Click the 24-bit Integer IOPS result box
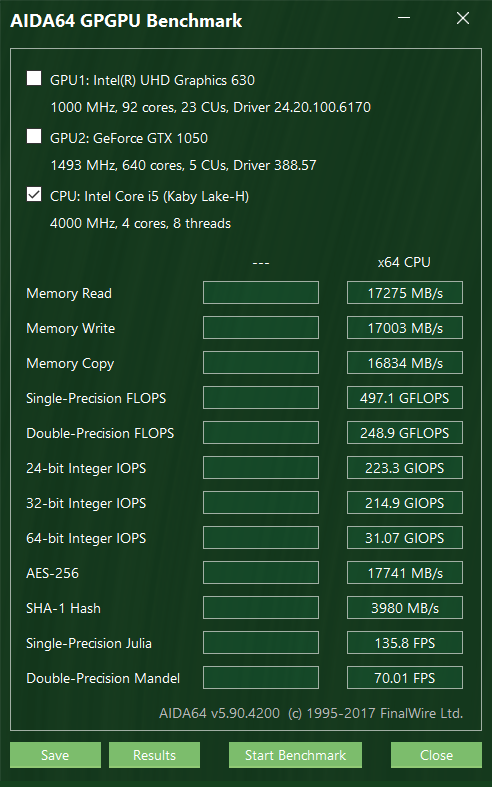 [405, 468]
